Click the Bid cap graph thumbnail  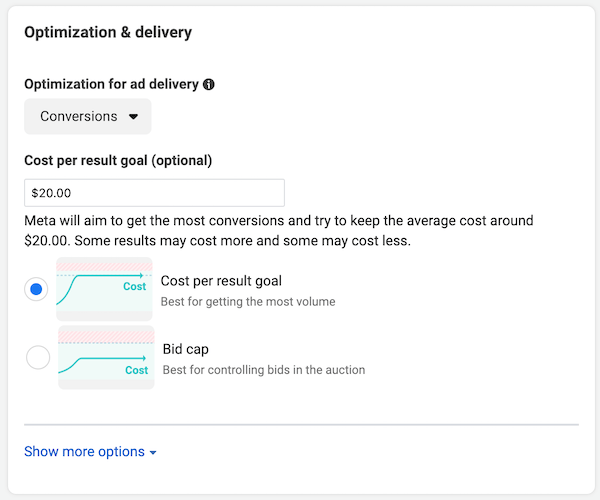pyautogui.click(x=106, y=357)
